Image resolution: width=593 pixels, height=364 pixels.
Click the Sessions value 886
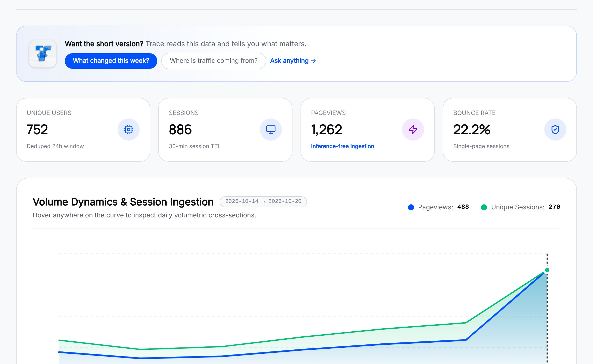[x=180, y=130]
